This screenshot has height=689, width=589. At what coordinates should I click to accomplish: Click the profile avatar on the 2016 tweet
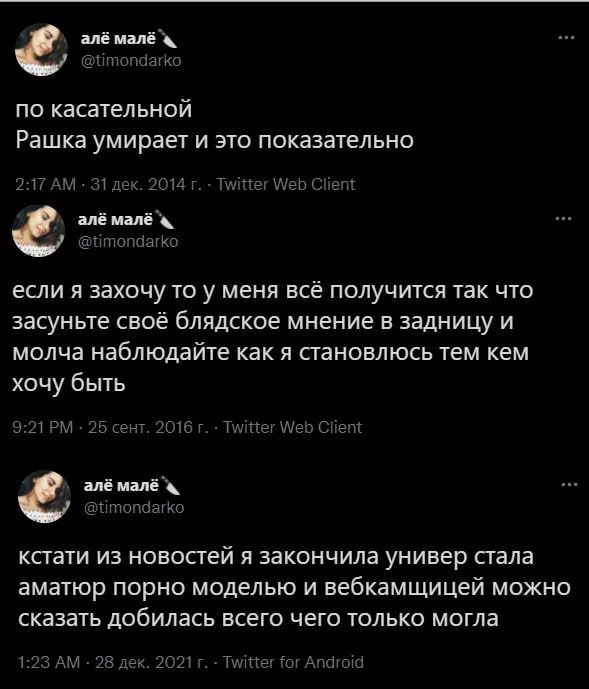point(38,230)
